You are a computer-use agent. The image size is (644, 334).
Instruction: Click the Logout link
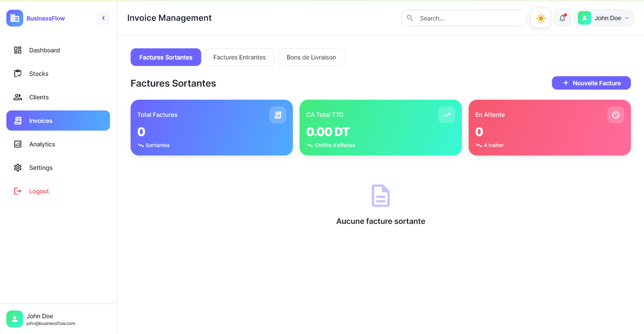[39, 191]
